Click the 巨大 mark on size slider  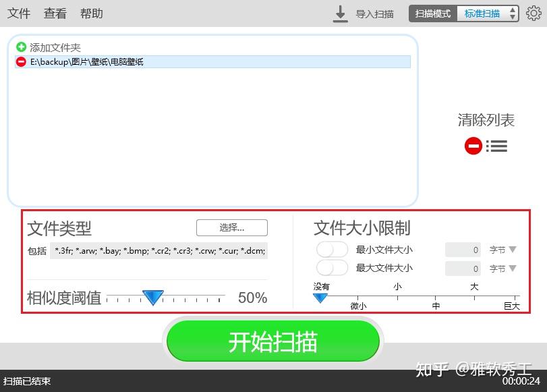[512, 306]
